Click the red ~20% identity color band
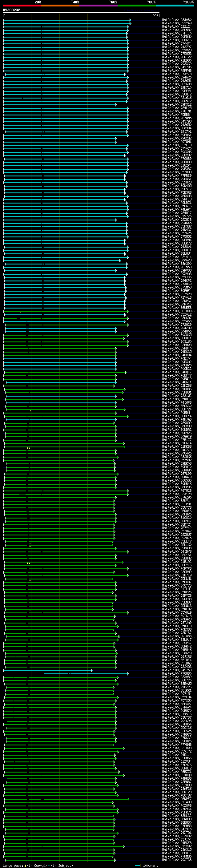The width and height of the screenshot is (197, 868). tap(22, 6)
